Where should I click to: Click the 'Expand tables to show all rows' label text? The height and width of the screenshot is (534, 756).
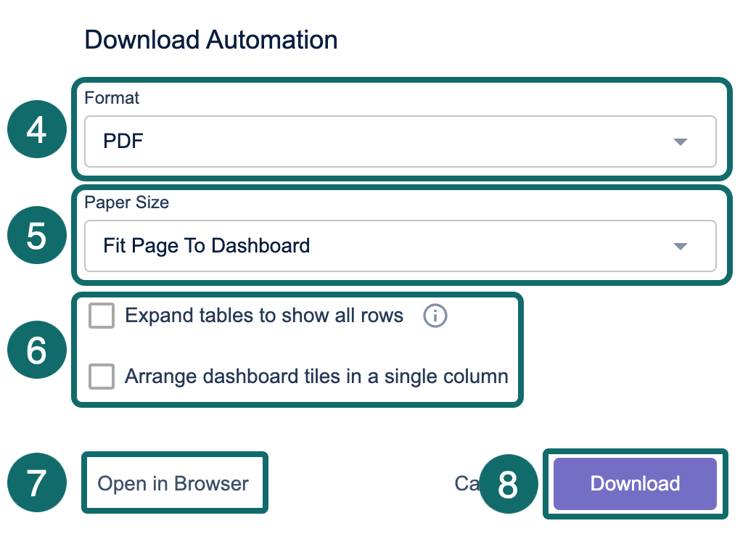[x=264, y=316]
